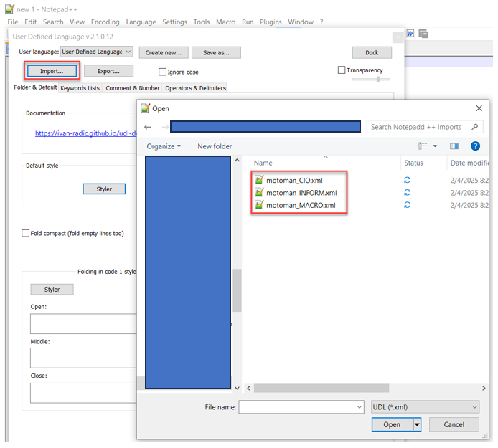Click the file list horizontal scrollbar

[x=321, y=388]
